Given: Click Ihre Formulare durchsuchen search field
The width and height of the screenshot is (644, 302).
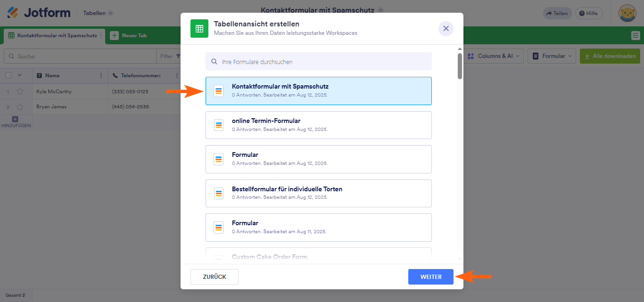Looking at the screenshot, I should (x=318, y=61).
